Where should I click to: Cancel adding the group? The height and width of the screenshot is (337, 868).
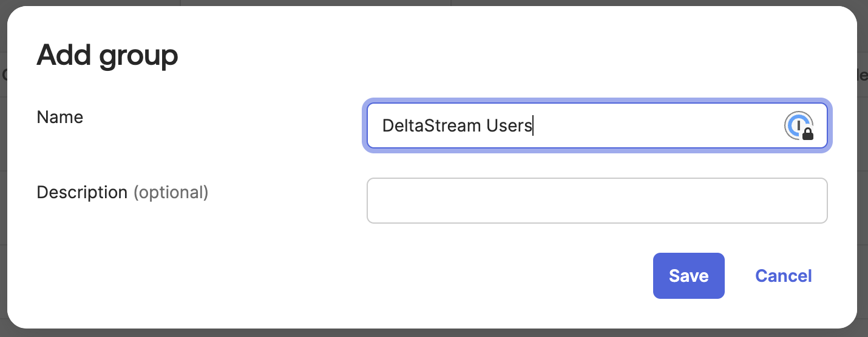point(783,276)
